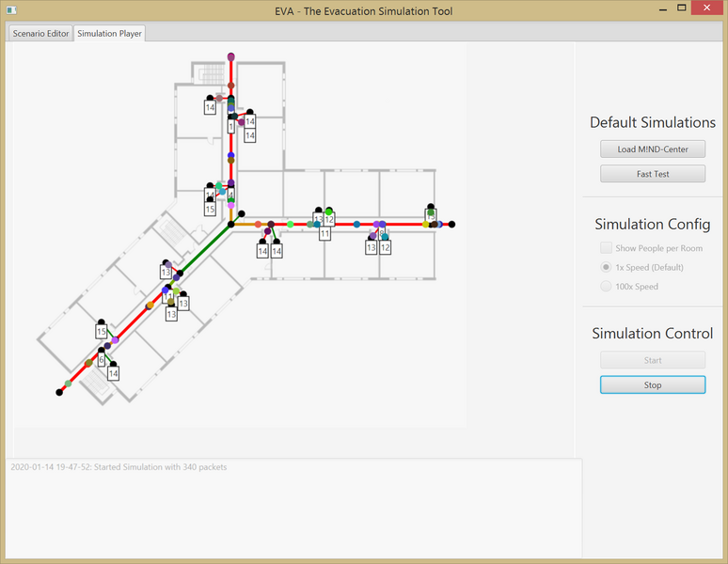Select the black exit node at southwest corridor end
Screen dimensions: 728x564
[59, 393]
